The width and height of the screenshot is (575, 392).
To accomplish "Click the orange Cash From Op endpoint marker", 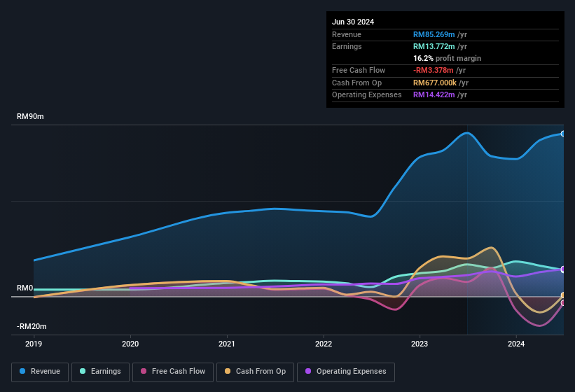I will 563,295.
